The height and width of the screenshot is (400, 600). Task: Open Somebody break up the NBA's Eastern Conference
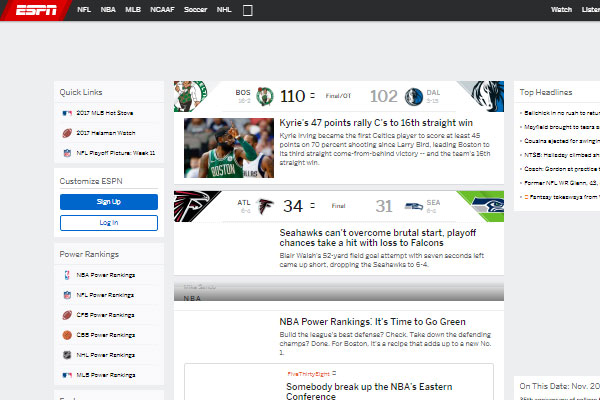[x=369, y=391]
